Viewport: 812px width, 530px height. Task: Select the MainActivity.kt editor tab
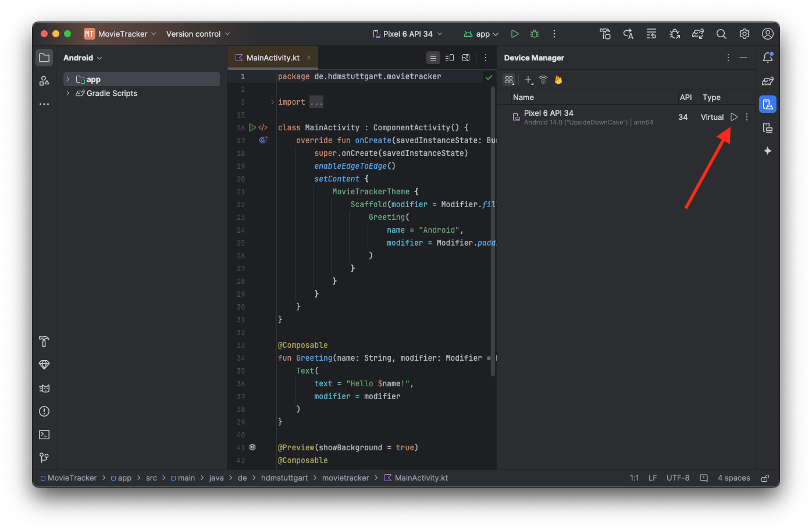pyautogui.click(x=273, y=58)
